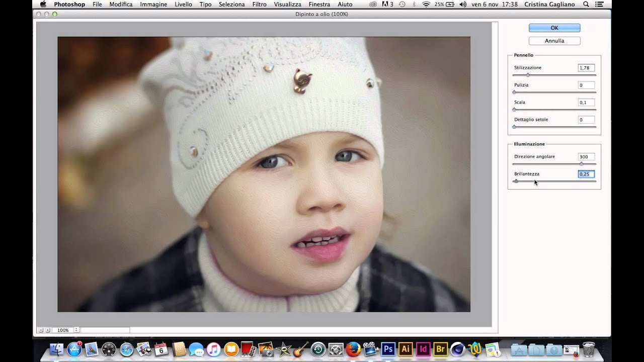Open the Photoshop application menu
The image size is (644, 362).
click(69, 5)
